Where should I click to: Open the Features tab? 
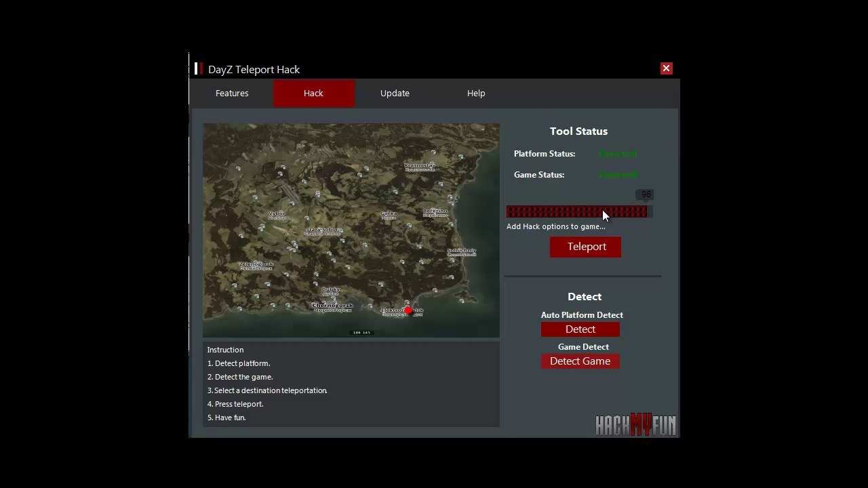click(232, 94)
